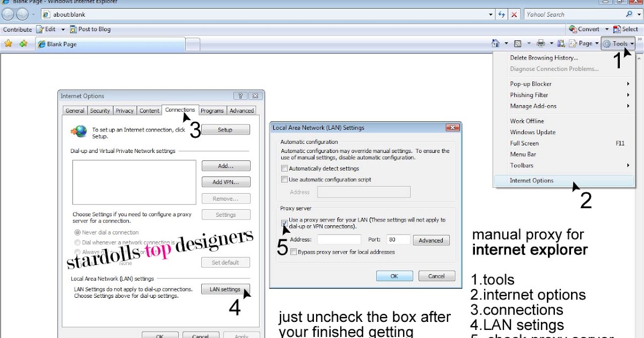Expand the Phishing Filter submenu
The width and height of the screenshot is (644, 338).
569,95
